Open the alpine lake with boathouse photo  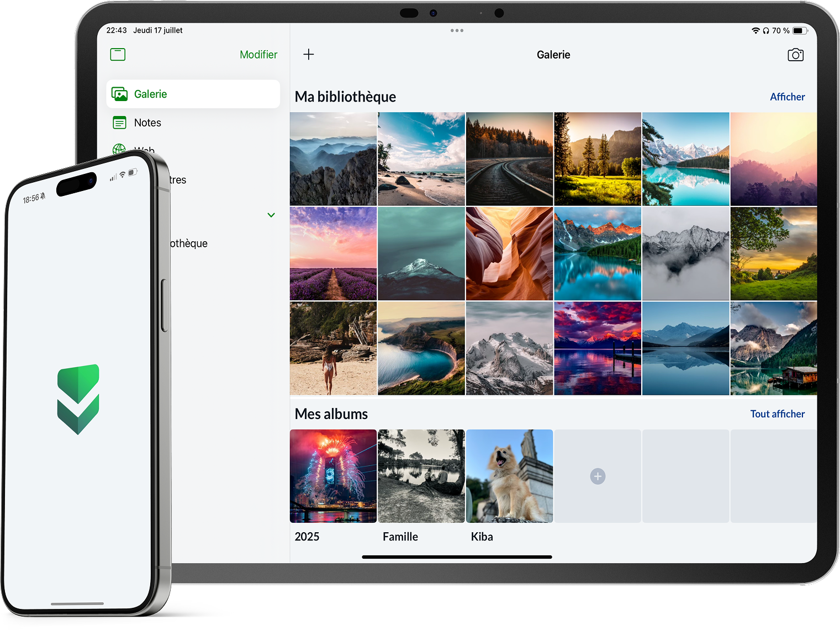774,348
